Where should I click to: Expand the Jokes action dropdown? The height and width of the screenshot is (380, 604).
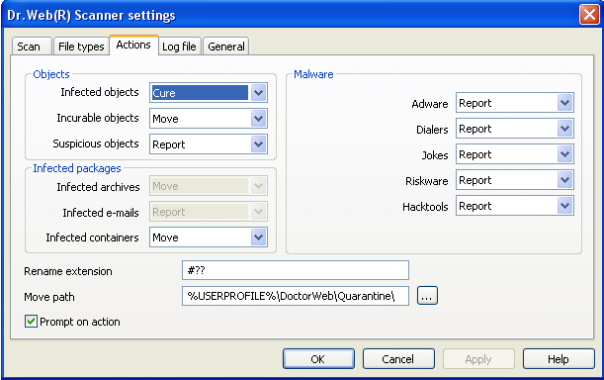515,155
